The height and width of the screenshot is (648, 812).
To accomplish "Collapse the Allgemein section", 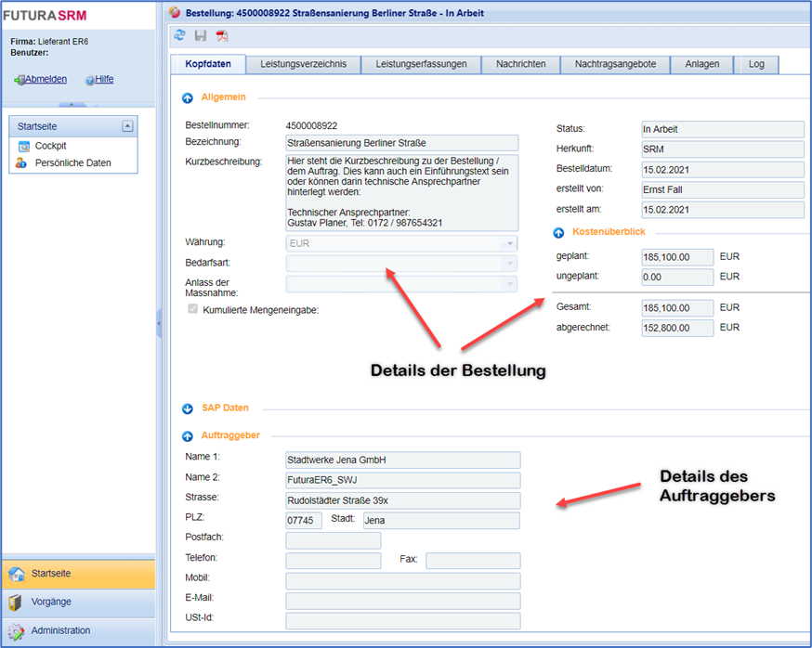I will (187, 97).
